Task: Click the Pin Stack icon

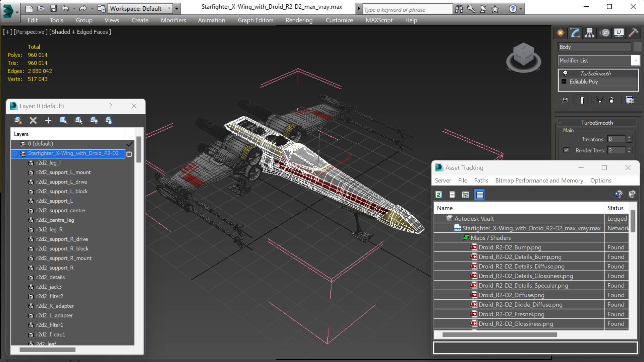Action: pyautogui.click(x=564, y=100)
